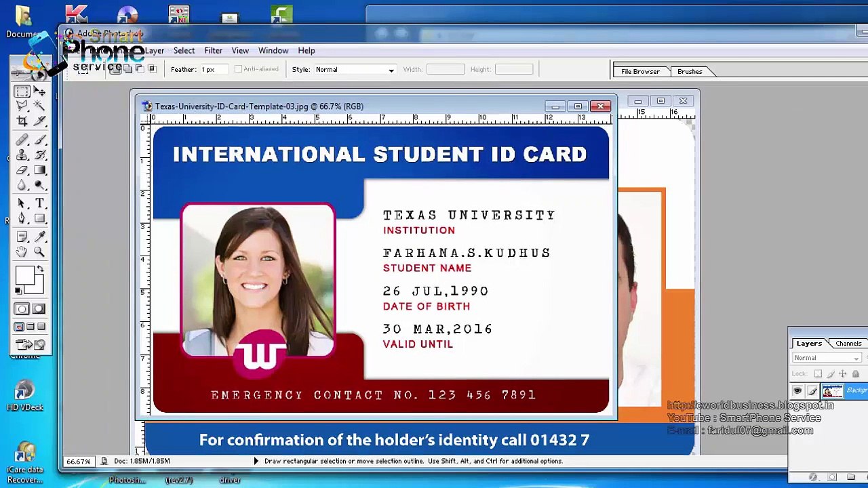Select the Notes tool
The height and width of the screenshot is (488, 868).
point(22,237)
